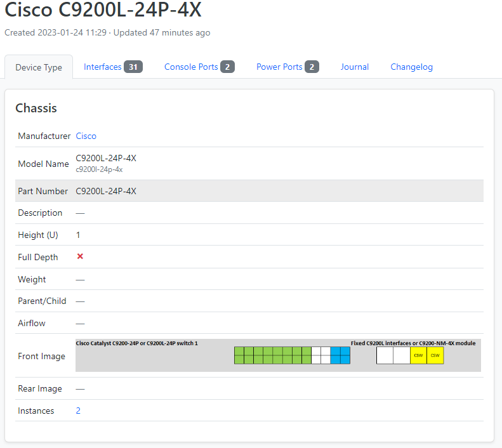Click the Full Depth label

(38, 257)
